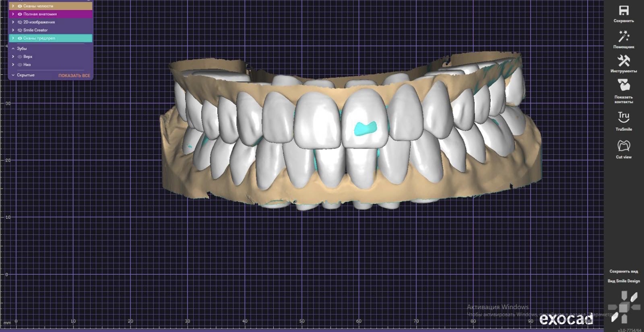The height and width of the screenshot is (332, 644).
Task: Open the Инструменты tools menu
Action: pyautogui.click(x=623, y=61)
